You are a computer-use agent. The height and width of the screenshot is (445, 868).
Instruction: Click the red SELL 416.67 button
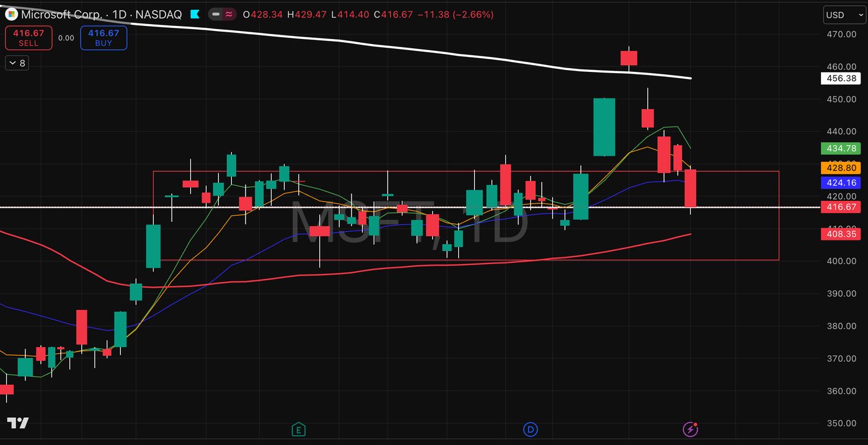pos(29,38)
